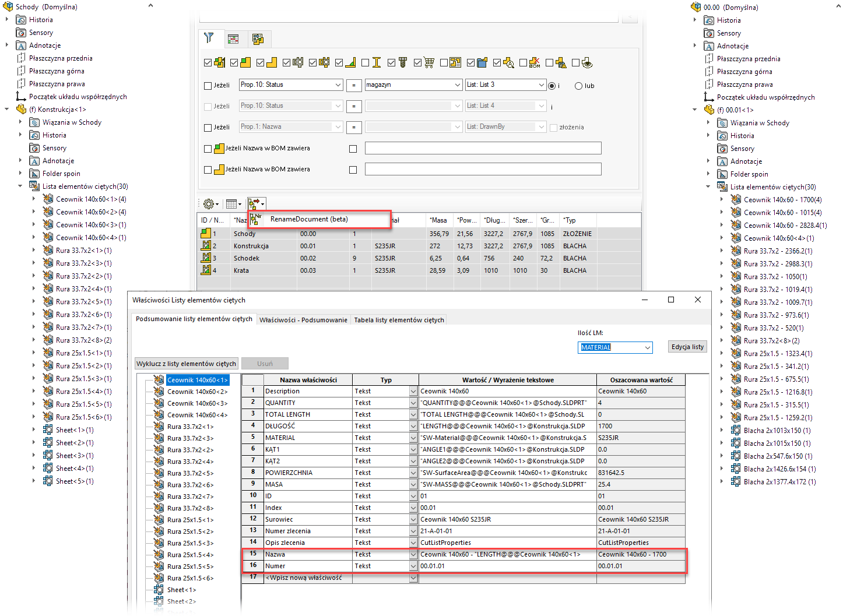Open the colored table tab icon
This screenshot has height=616, width=843.
tap(233, 39)
